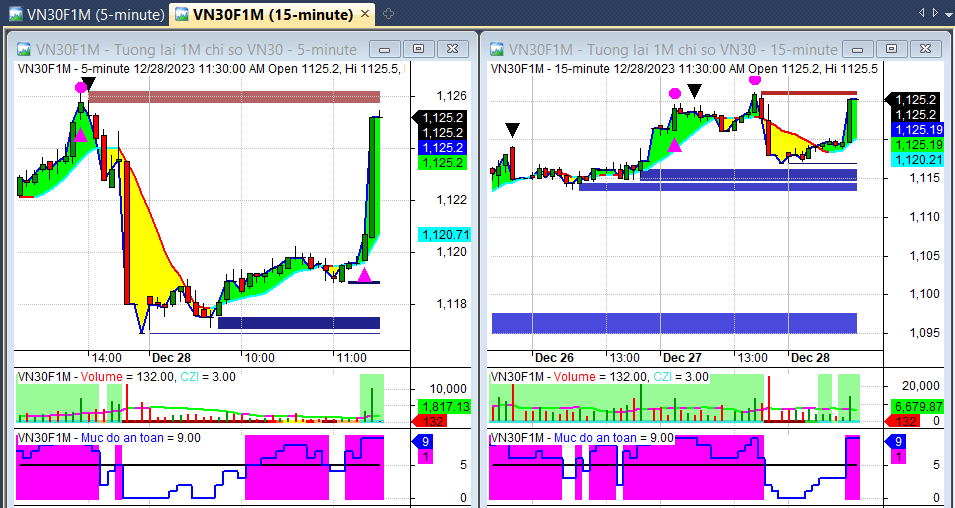The height and width of the screenshot is (508, 955).
Task: Click the cyan 1,120.71 price label
Action: tap(445, 235)
